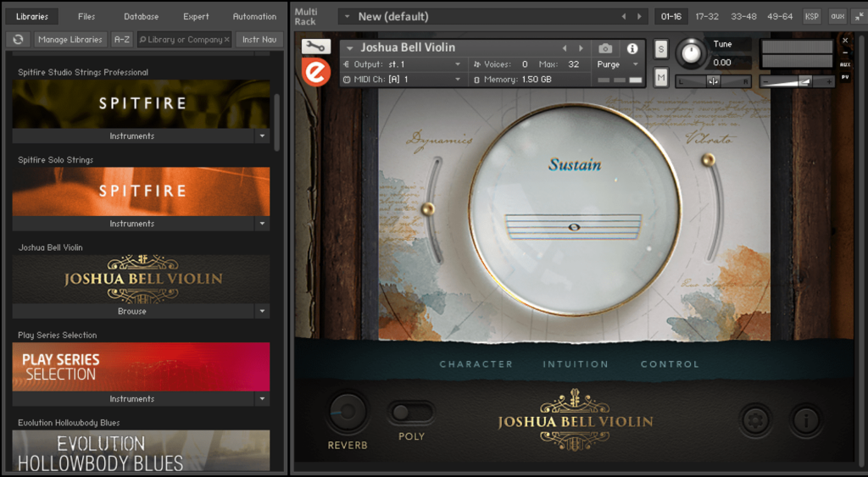Click the instrument volume slider

coord(797,81)
